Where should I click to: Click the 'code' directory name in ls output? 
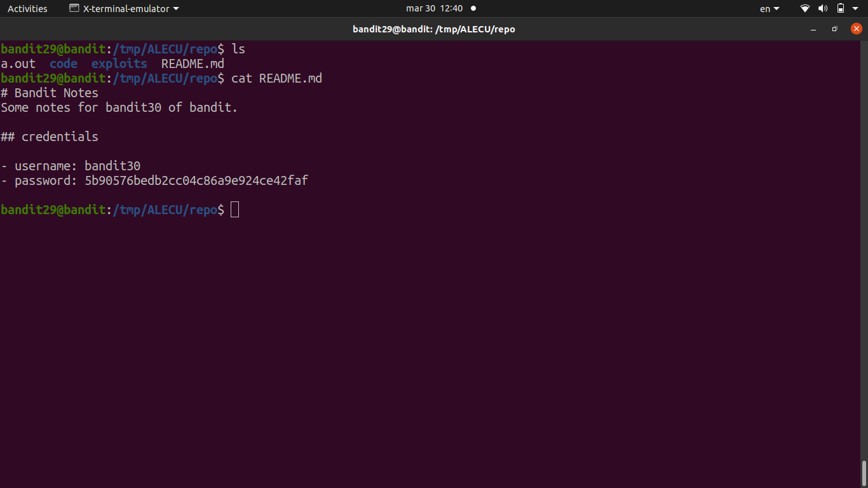pos(64,64)
